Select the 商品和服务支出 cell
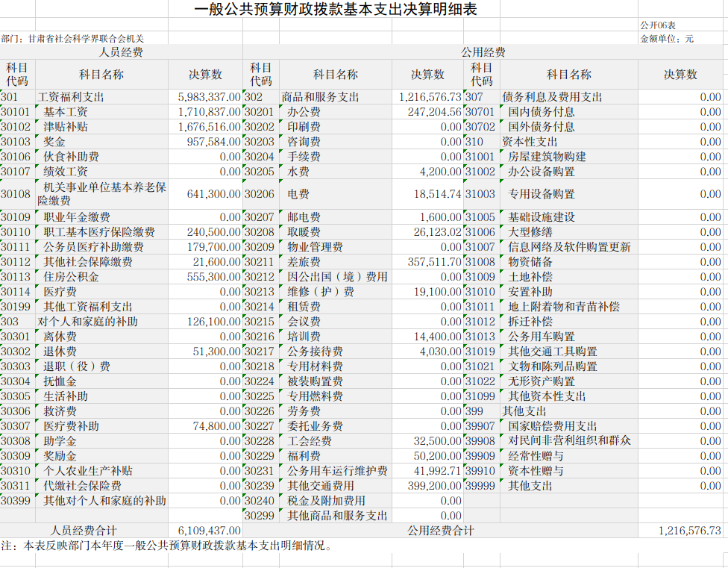This screenshot has width=728, height=568. point(336,97)
